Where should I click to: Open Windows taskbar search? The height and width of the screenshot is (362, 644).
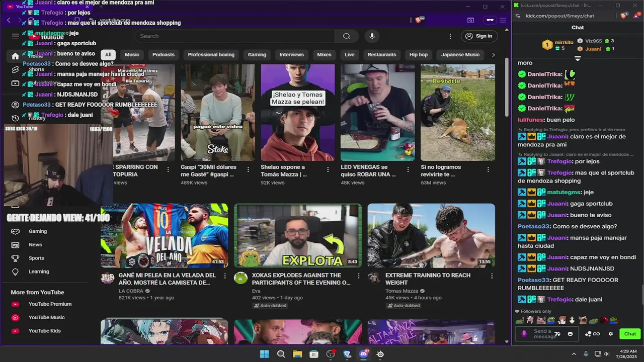click(x=281, y=354)
